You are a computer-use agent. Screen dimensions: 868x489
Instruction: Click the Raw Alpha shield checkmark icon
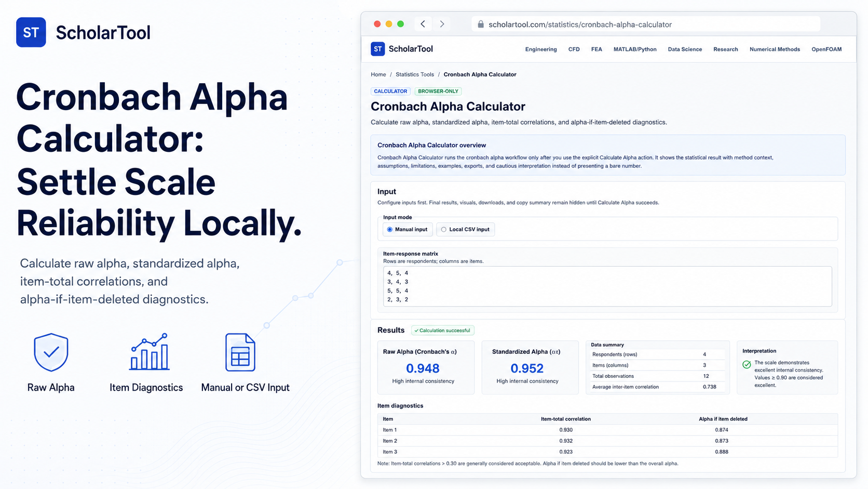[x=51, y=352]
